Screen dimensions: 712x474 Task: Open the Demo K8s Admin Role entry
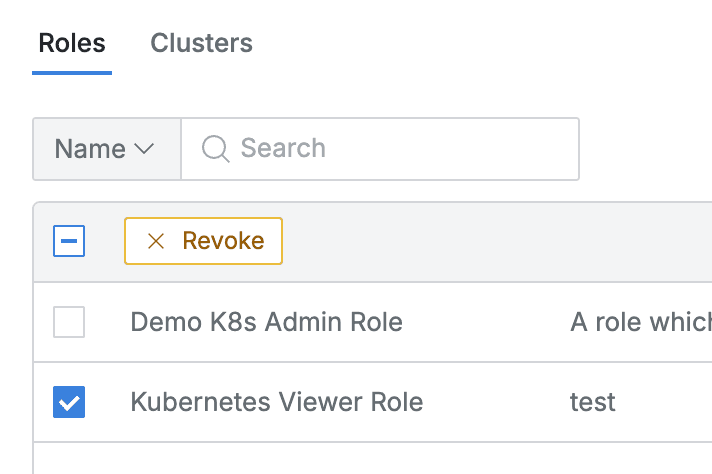266,322
